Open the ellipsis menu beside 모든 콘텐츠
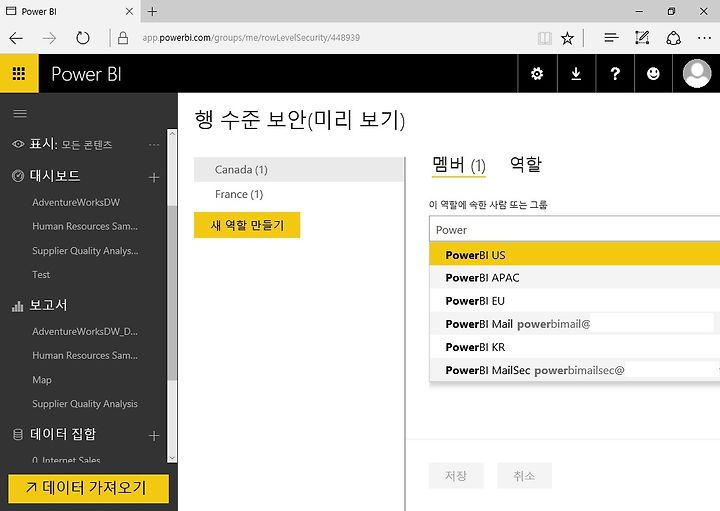 coord(154,145)
